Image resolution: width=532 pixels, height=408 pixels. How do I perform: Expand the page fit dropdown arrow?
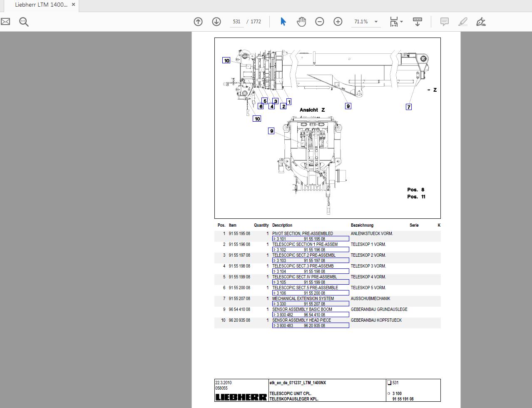click(402, 22)
